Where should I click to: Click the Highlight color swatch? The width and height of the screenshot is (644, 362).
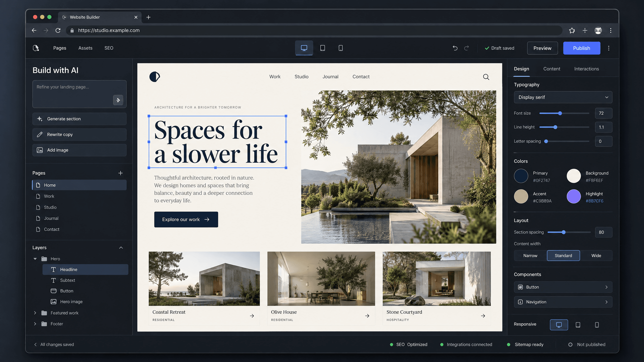coord(574,196)
